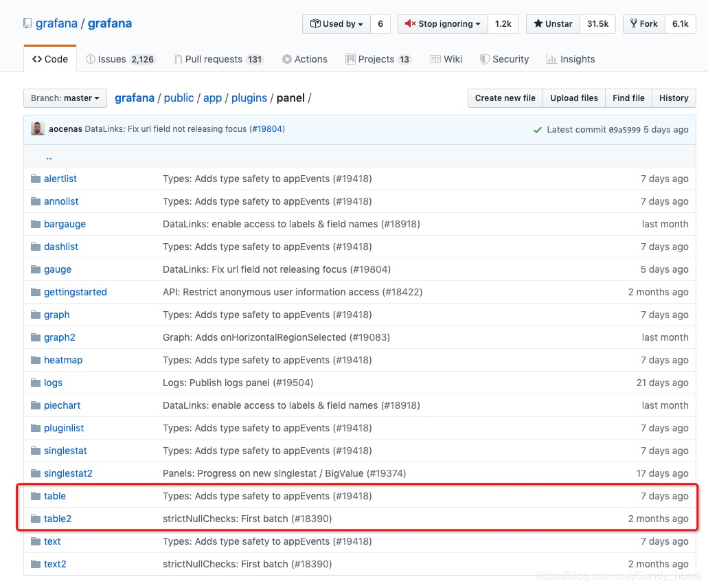Viewport: 708px width, 588px height.
Task: Open the graph folder
Action: tap(57, 315)
